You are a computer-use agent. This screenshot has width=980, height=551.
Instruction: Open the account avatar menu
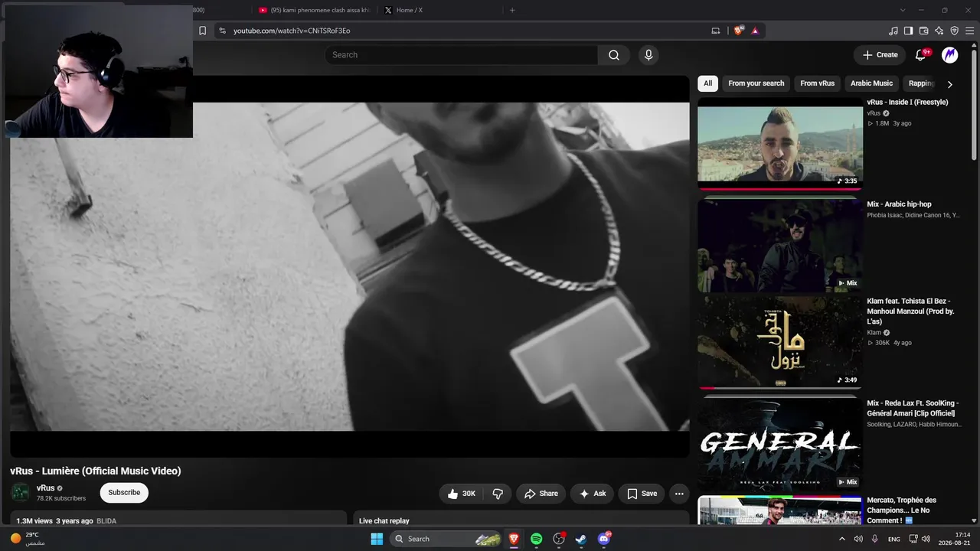tap(950, 55)
